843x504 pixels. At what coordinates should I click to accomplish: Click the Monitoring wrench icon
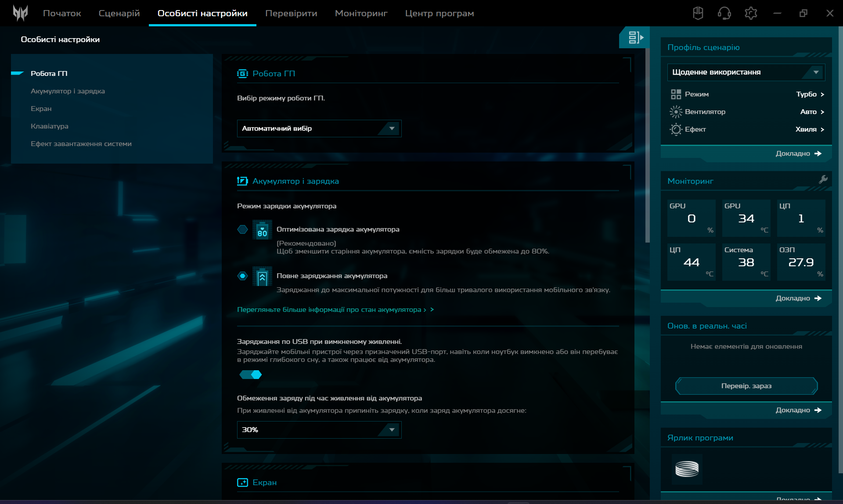pos(823,179)
